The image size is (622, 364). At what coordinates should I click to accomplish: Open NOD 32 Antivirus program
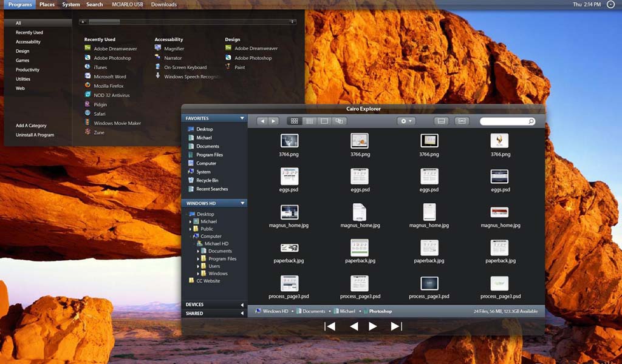click(x=111, y=95)
